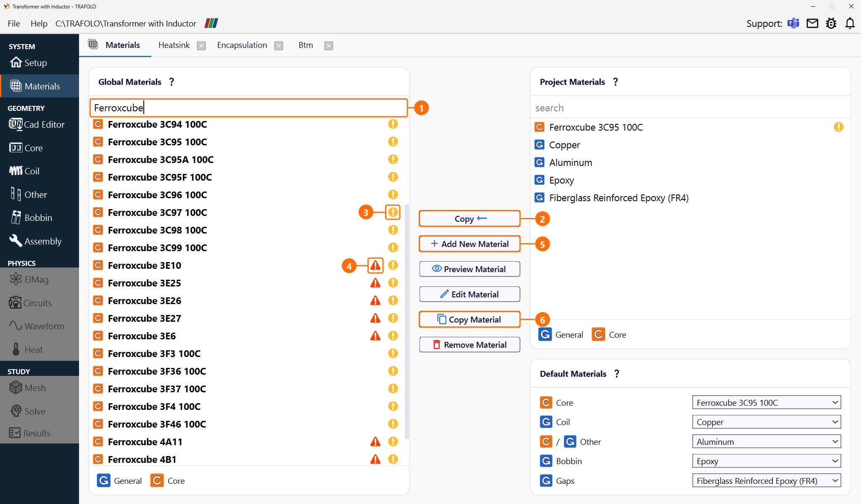Open Gaps default material dropdown
861x504 pixels.
tap(766, 480)
